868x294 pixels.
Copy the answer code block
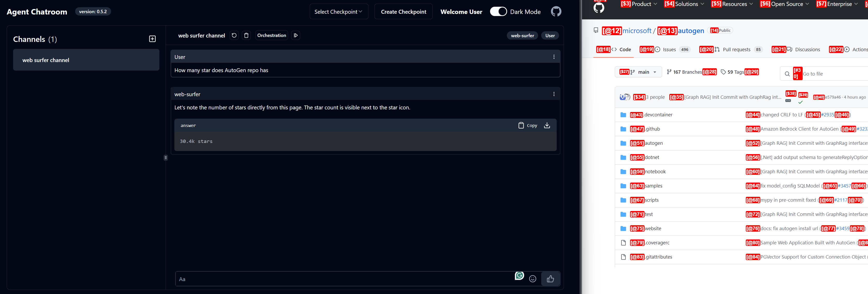click(528, 125)
